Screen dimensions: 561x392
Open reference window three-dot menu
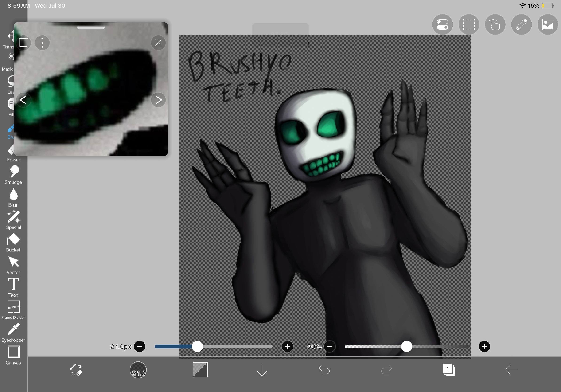tap(42, 43)
